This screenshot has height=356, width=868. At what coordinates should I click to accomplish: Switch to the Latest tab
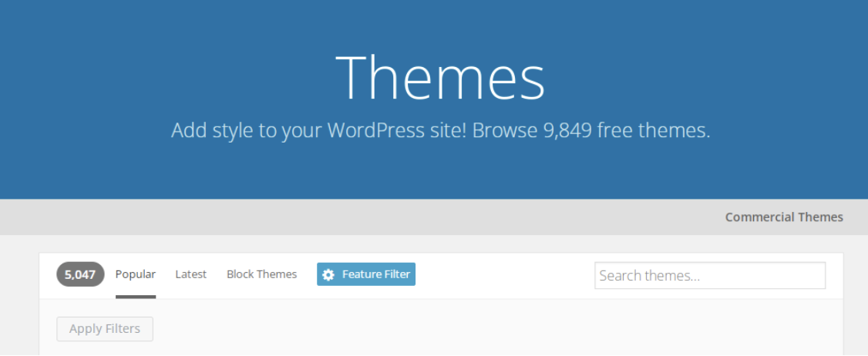(191, 274)
